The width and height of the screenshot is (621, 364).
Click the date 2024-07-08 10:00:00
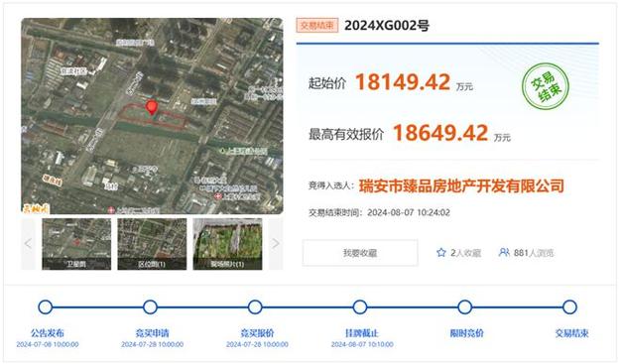(48, 344)
